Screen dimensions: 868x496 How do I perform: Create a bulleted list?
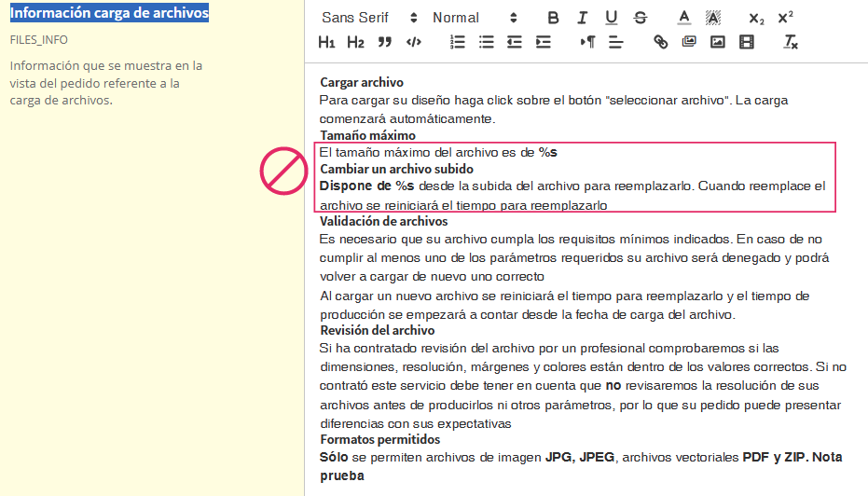pyautogui.click(x=486, y=42)
